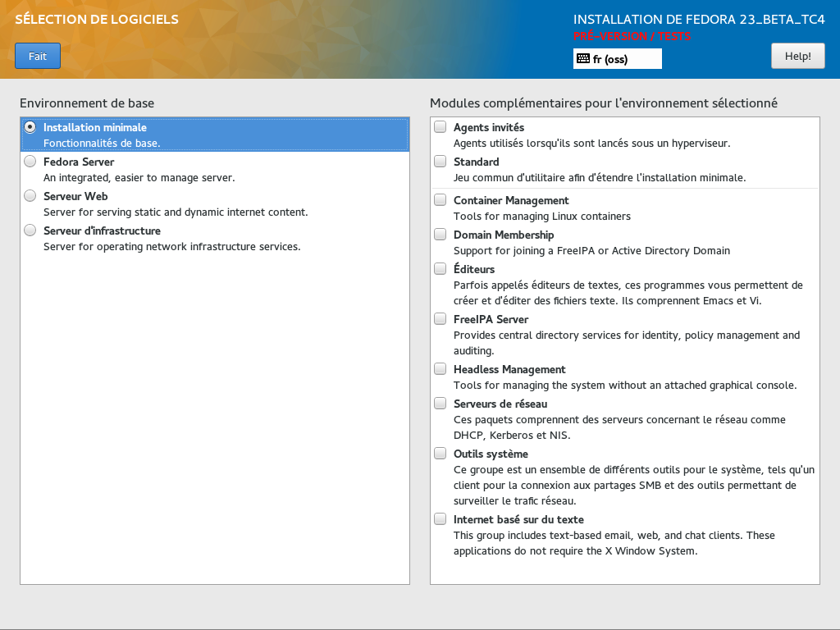
Task: Click the 'PRÉ-VERSION / TESTS' red warning text
Action: coord(632,36)
